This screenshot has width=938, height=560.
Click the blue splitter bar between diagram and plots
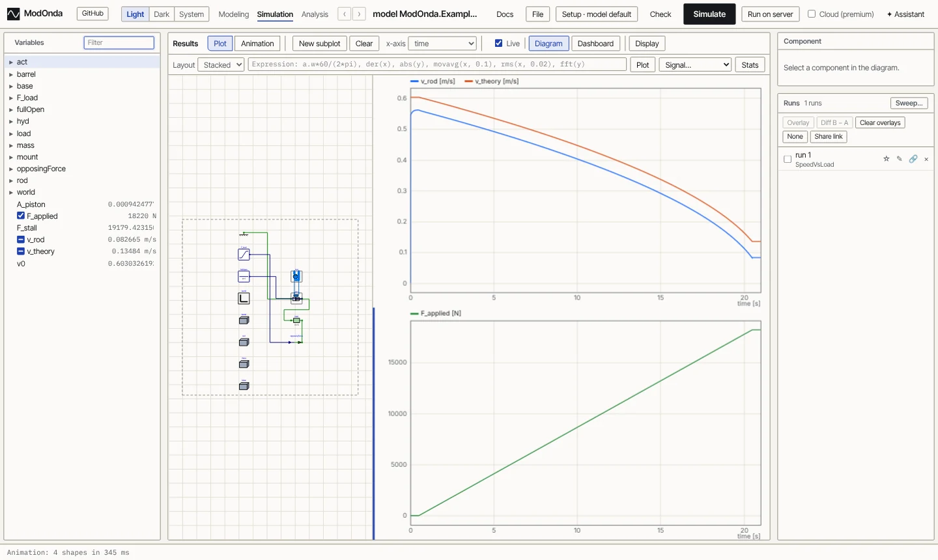coord(374,423)
